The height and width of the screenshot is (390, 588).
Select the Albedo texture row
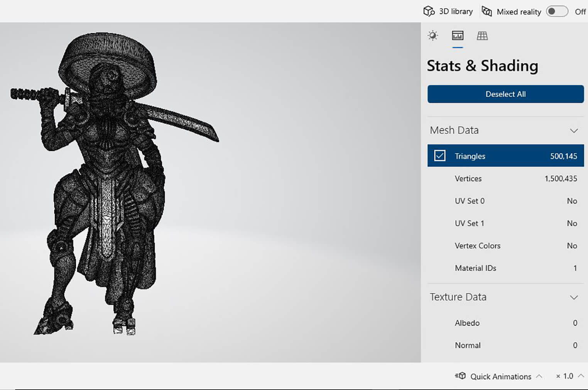click(505, 323)
